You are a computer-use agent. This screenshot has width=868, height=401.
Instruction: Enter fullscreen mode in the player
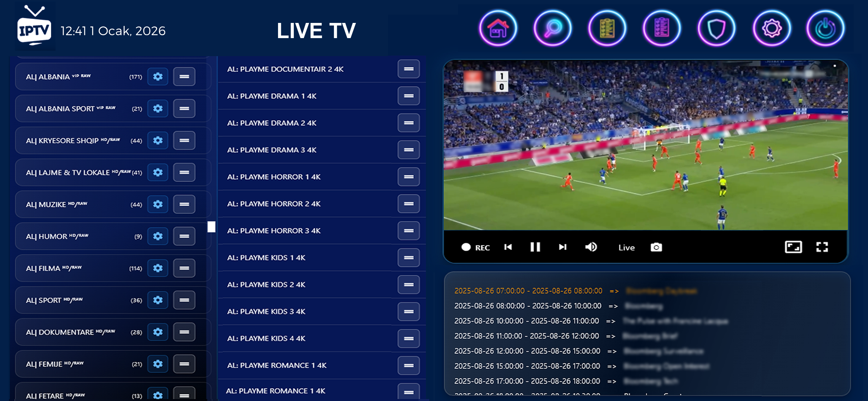pos(822,247)
